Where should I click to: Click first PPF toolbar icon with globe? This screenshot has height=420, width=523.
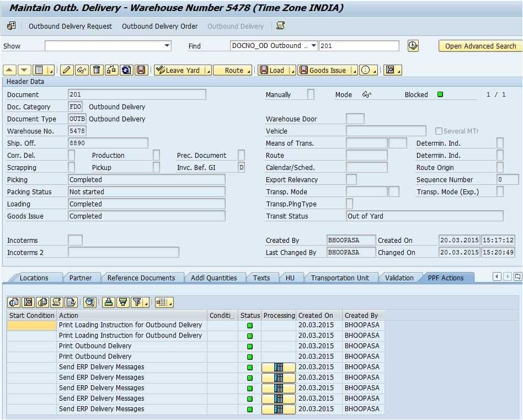(14, 302)
